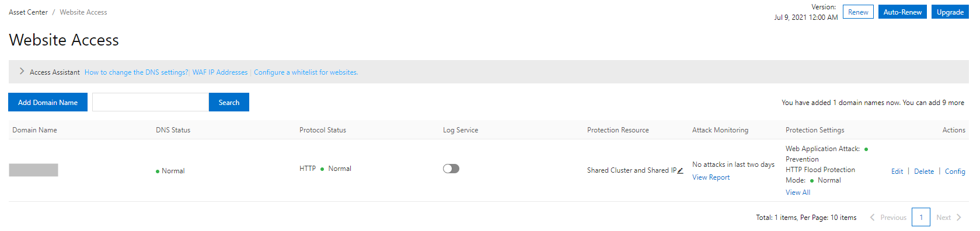The image size is (980, 231).
Task: Delete the domain entry
Action: 924,171
